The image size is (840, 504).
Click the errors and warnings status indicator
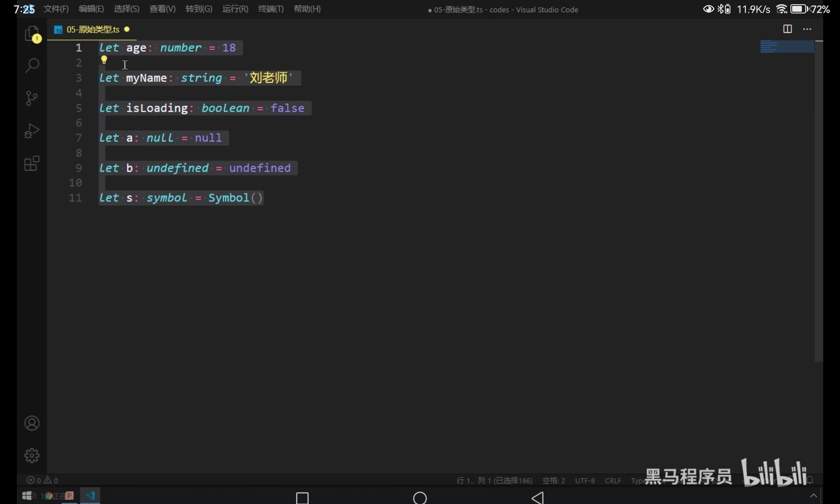42,480
